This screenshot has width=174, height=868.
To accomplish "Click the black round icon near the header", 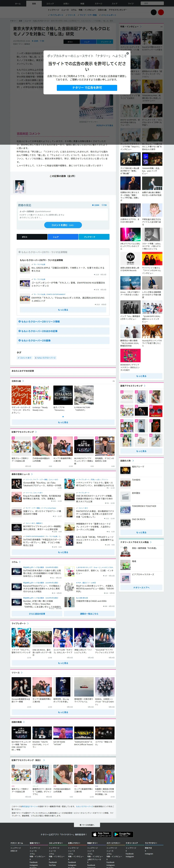I will coord(153,12).
